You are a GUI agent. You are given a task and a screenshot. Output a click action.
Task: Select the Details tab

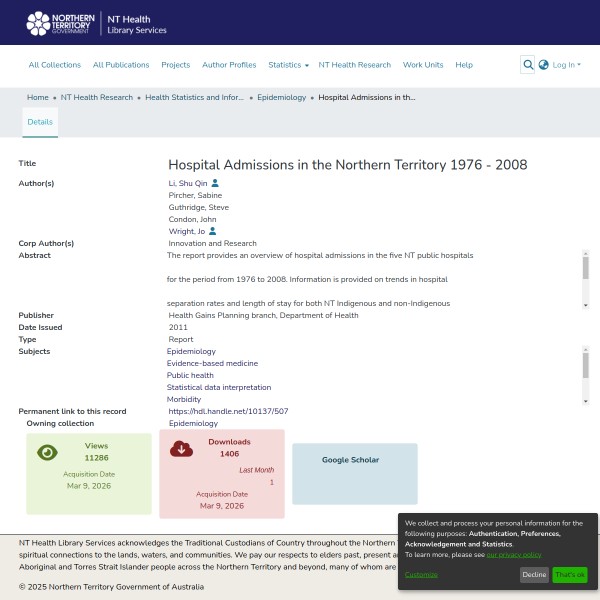click(x=40, y=122)
